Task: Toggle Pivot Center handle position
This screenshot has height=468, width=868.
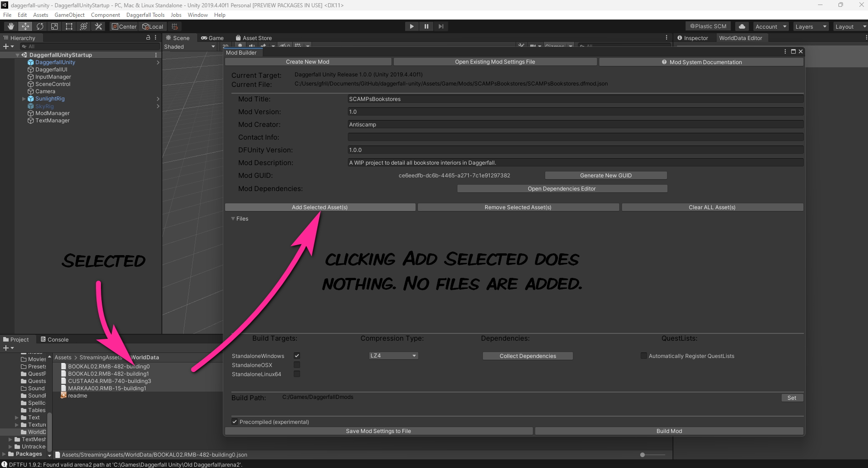Action: [x=124, y=26]
